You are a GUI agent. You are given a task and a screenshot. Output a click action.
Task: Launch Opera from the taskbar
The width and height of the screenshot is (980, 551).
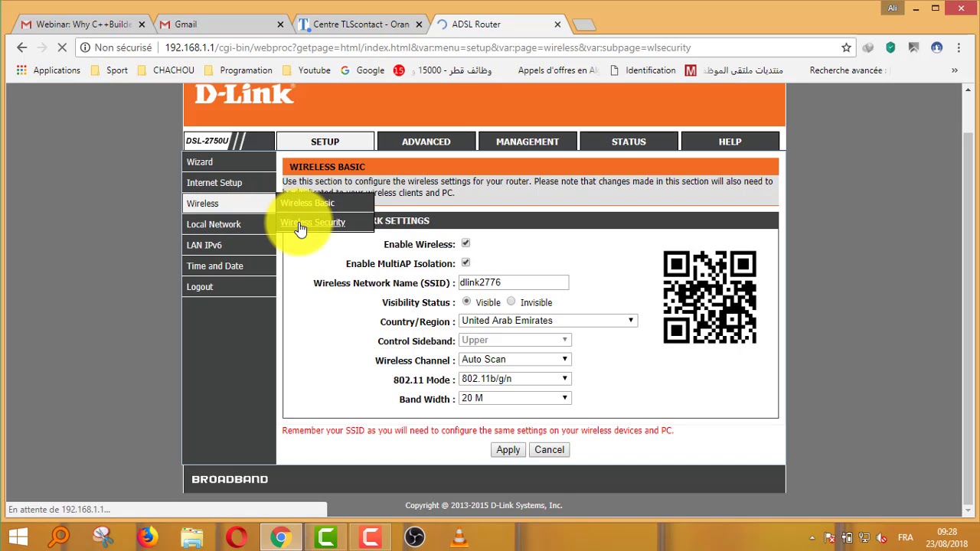(237, 536)
